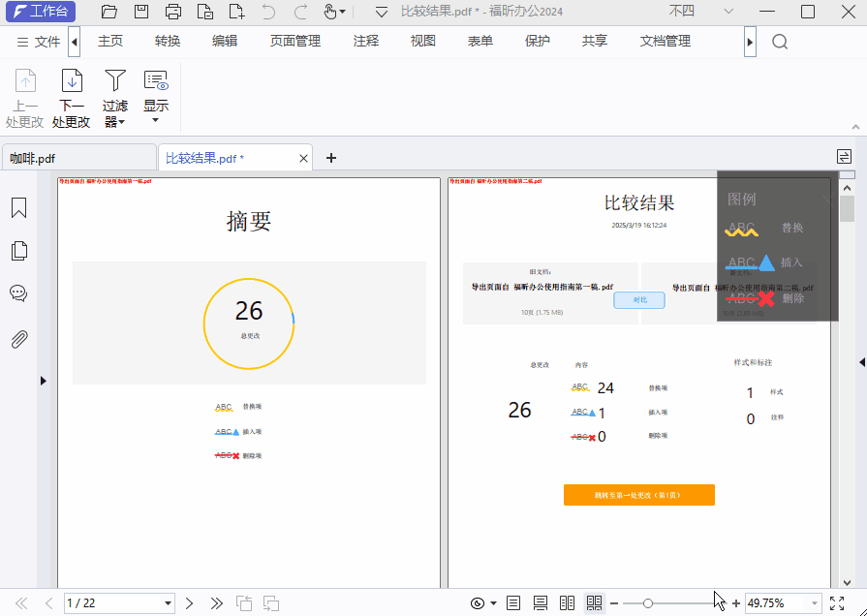The width and height of the screenshot is (867, 616).
Task: Open the bookmarks panel in left sidebar
Action: coord(18,207)
